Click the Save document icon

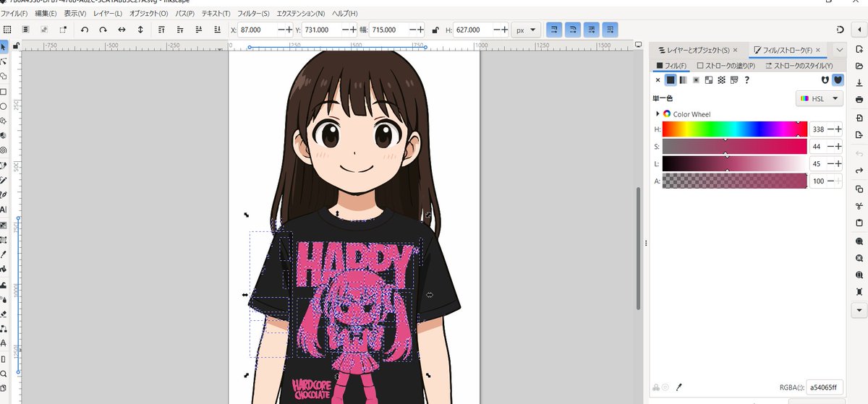coord(859,82)
